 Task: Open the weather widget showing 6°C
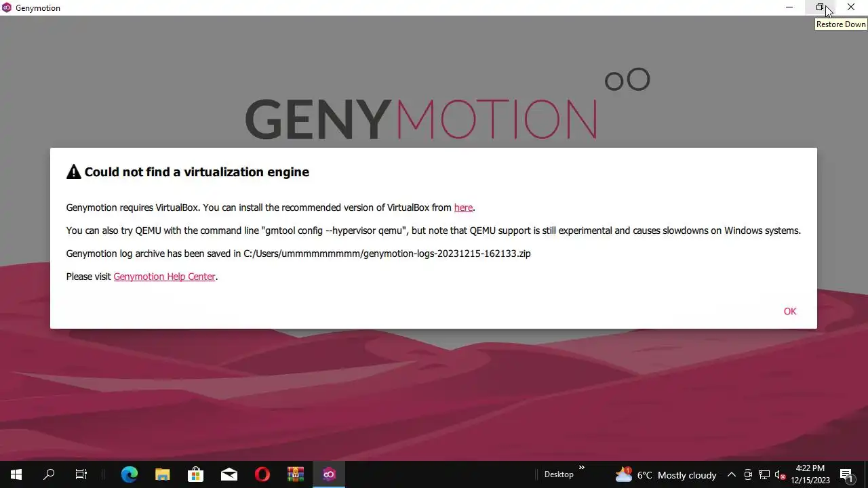point(666,474)
